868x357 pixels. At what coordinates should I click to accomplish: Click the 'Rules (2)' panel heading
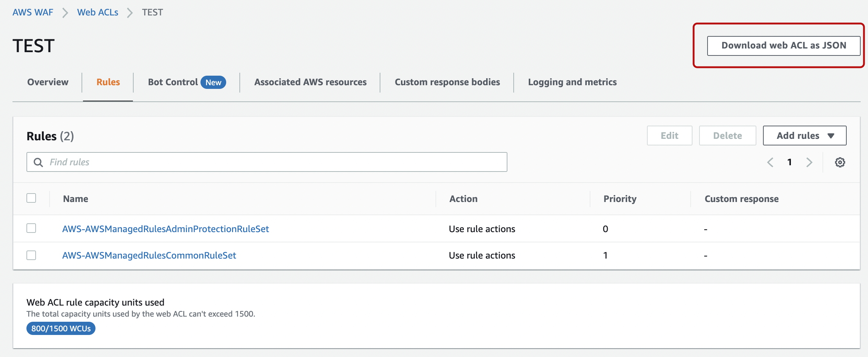point(50,136)
